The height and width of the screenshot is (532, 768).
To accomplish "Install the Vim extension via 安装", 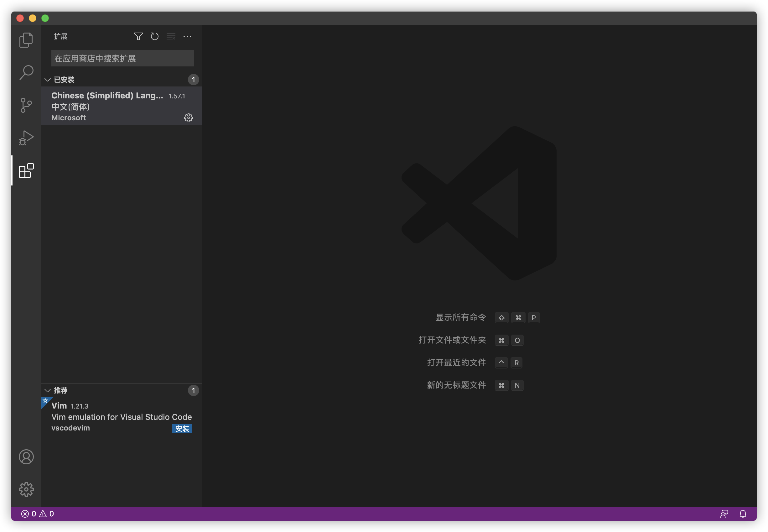I will pyautogui.click(x=182, y=428).
